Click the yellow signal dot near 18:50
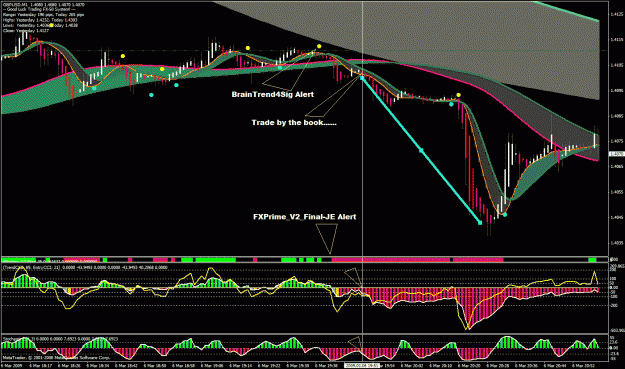This screenshot has height=369, width=625. 162,69
